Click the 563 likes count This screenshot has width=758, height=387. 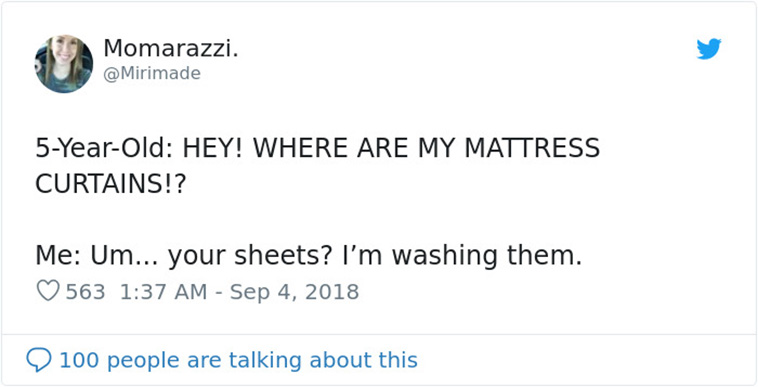pyautogui.click(x=85, y=292)
